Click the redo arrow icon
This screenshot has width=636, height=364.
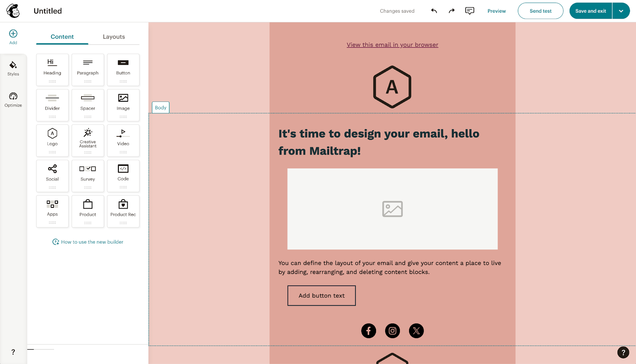click(452, 11)
